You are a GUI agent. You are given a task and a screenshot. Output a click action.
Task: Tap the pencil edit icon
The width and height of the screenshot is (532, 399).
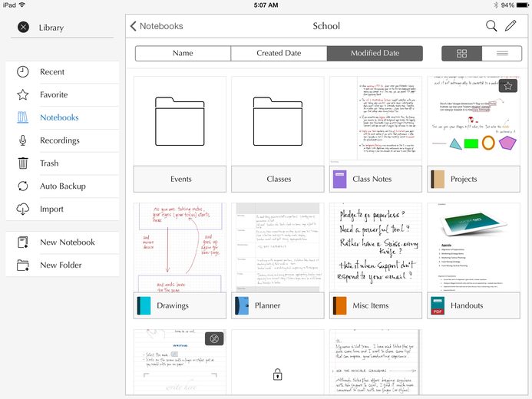(x=511, y=26)
